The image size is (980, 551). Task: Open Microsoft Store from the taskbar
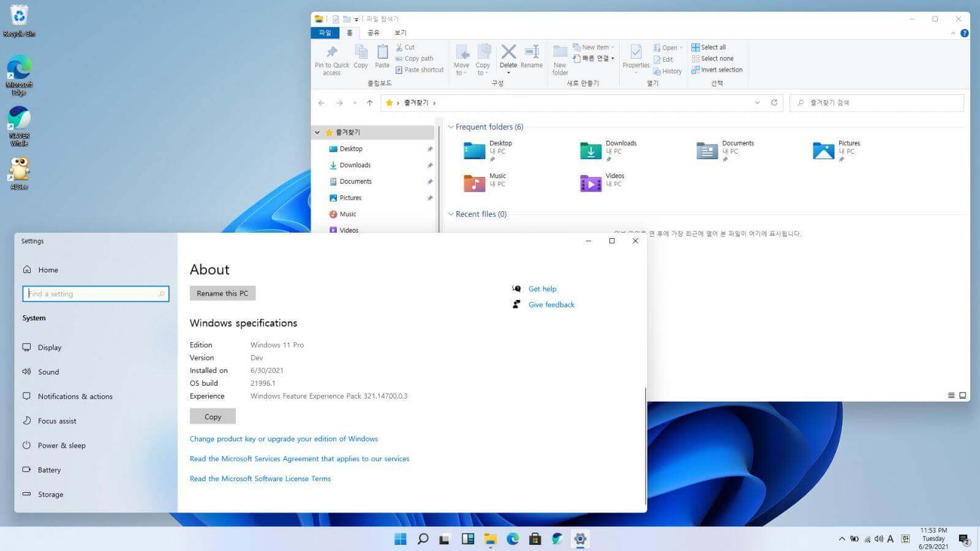tap(535, 539)
